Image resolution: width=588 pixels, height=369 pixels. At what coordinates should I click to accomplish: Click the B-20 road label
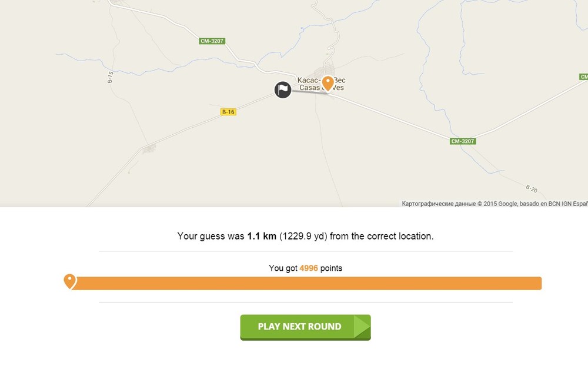531,189
